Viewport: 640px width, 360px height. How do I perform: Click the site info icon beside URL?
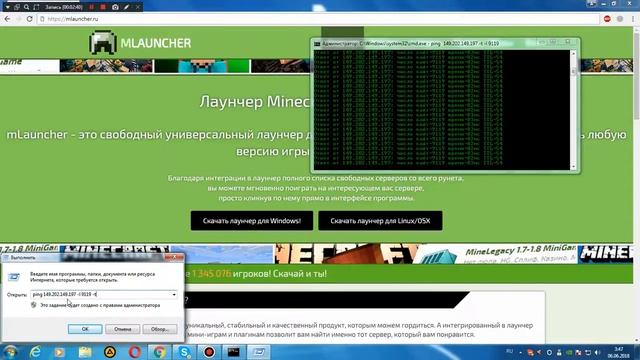(42, 19)
